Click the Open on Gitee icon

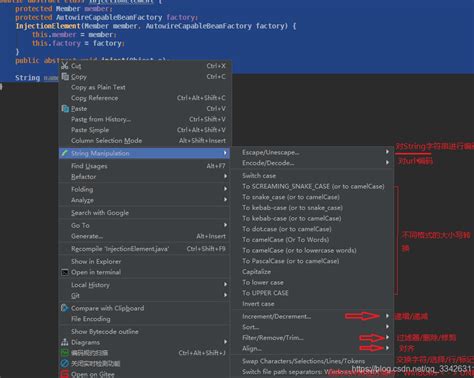pyautogui.click(x=65, y=374)
